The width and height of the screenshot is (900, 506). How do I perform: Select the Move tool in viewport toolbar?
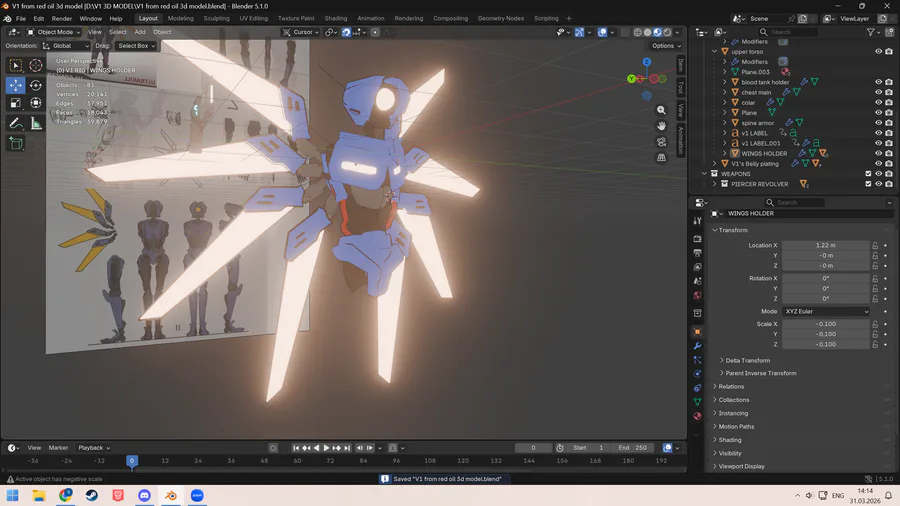coord(16,85)
